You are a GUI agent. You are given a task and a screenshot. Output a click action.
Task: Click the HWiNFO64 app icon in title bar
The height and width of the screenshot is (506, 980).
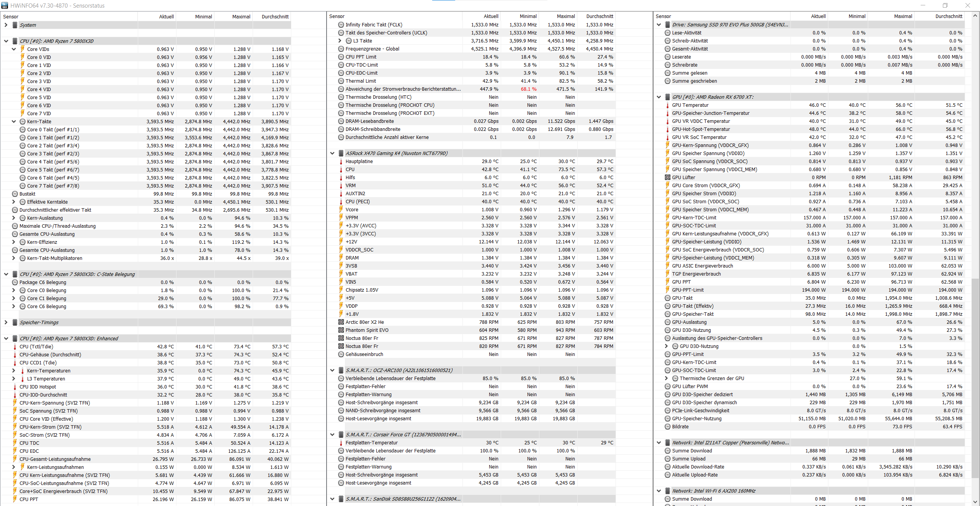pos(5,5)
